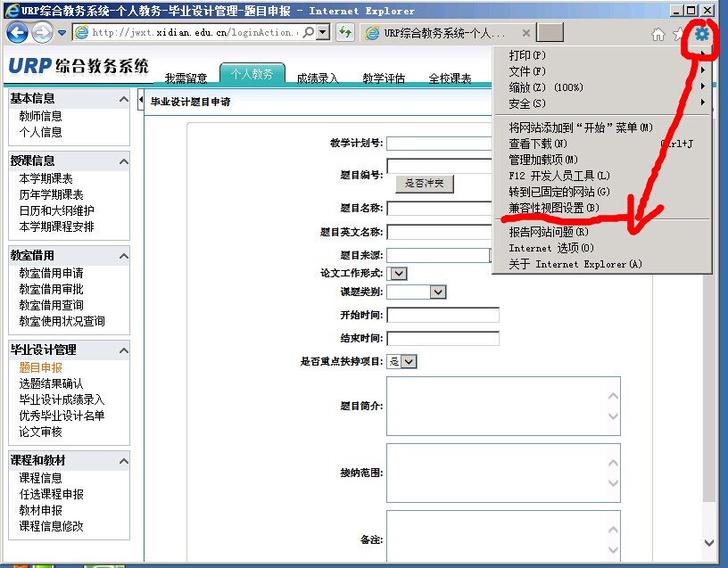Choose Internet 选项(O) in Tools menu
The height and width of the screenshot is (568, 728).
click(550, 248)
